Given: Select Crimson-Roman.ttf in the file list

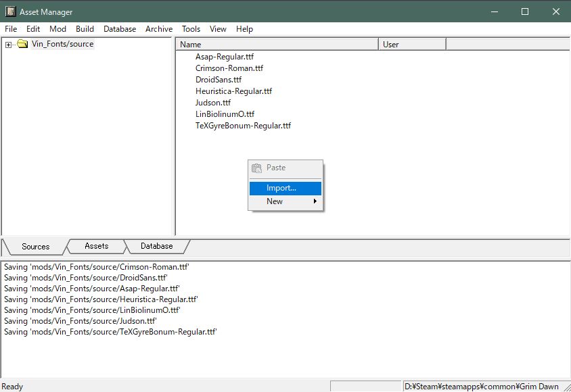Looking at the screenshot, I should pos(229,68).
